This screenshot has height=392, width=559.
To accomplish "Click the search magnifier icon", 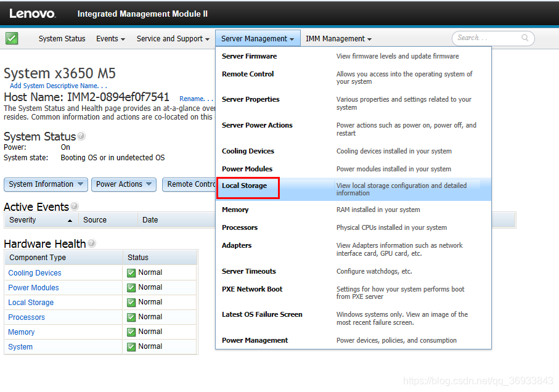I will tap(524, 38).
